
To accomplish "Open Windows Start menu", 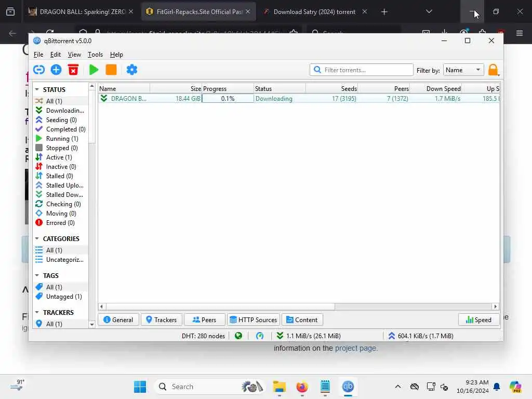I will (140, 387).
